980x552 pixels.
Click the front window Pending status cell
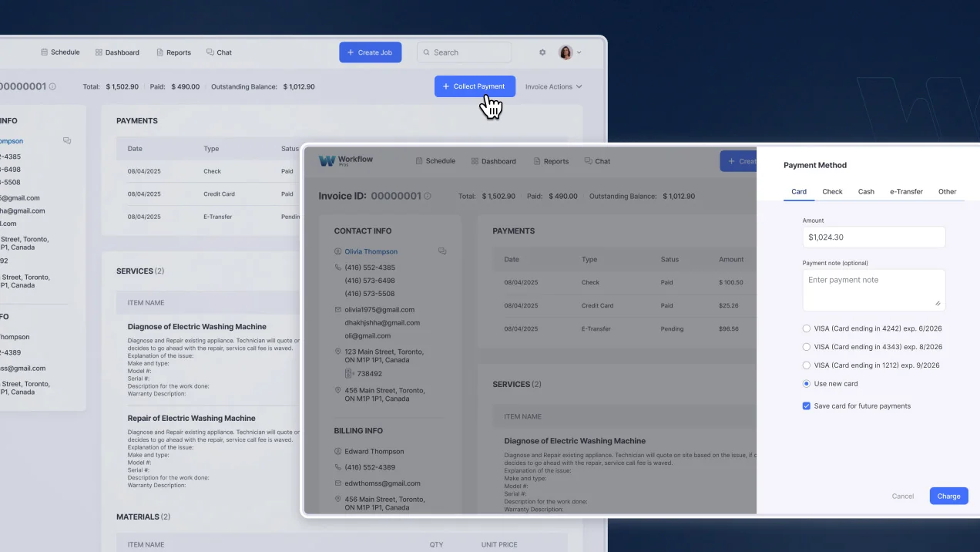pyautogui.click(x=672, y=329)
